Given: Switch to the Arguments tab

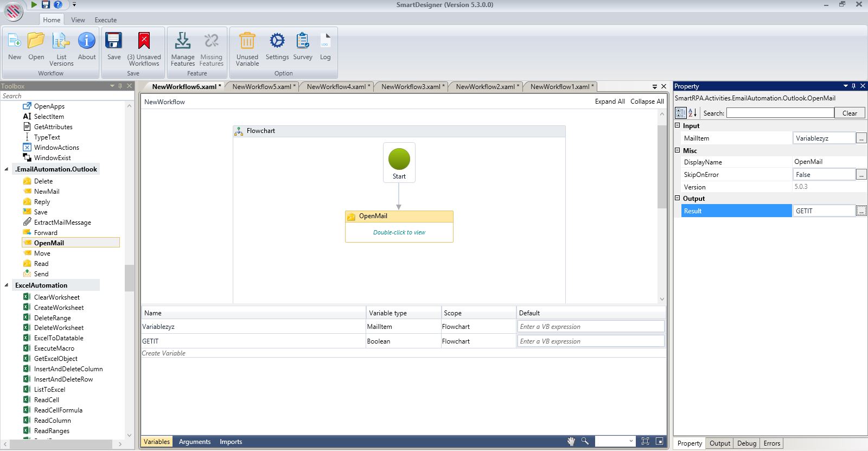Looking at the screenshot, I should point(195,442).
